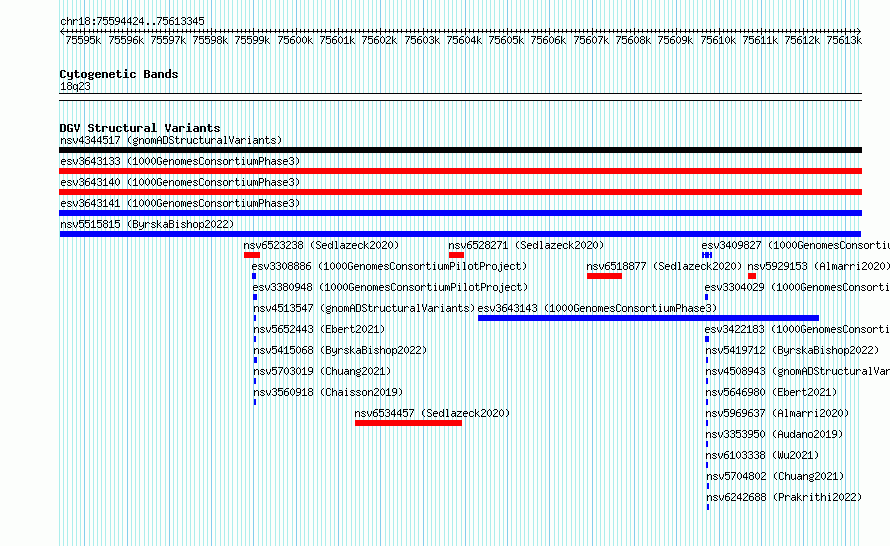The image size is (890, 546).
Task: Click the 18q23 band label
Action: click(x=75, y=86)
